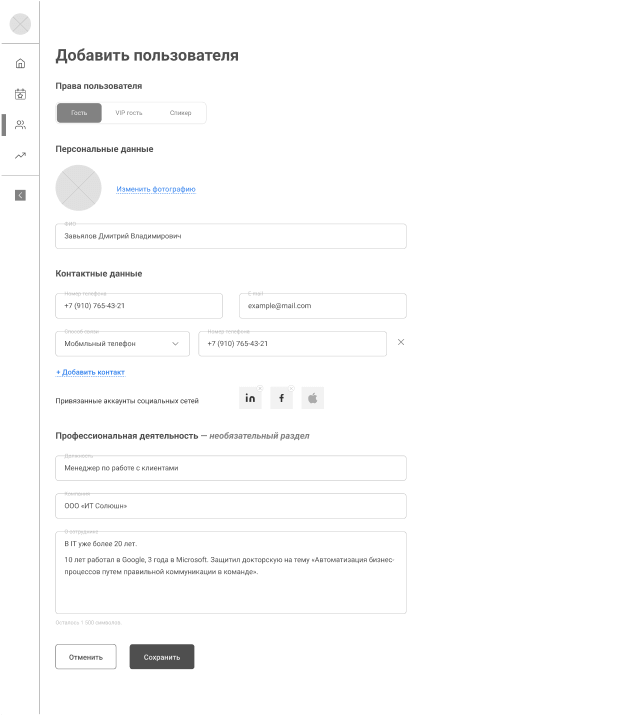
Task: Click the LinkedIn linked account icon
Action: point(251,398)
